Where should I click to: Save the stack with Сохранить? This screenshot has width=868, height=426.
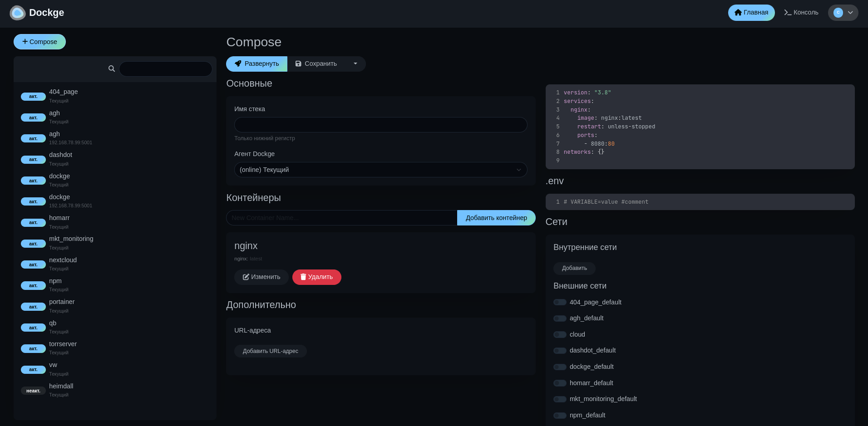[316, 64]
